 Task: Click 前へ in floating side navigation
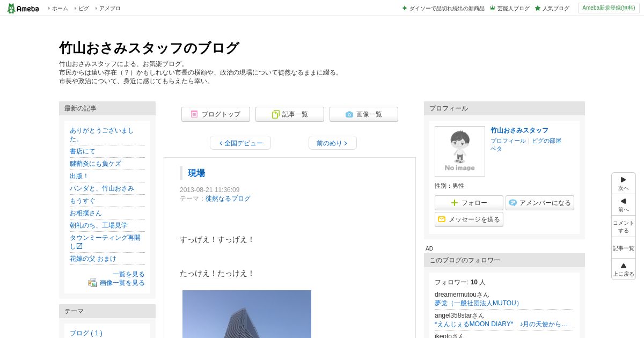(x=624, y=205)
